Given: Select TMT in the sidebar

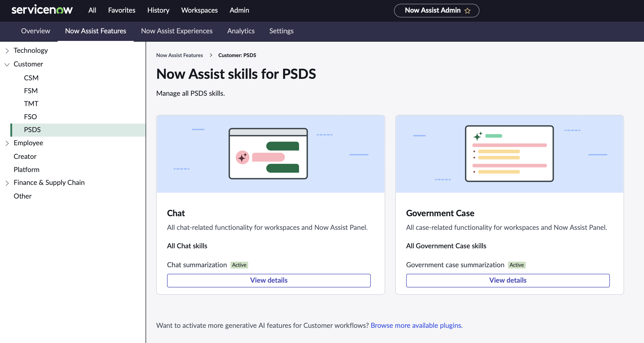Looking at the screenshot, I should 31,104.
